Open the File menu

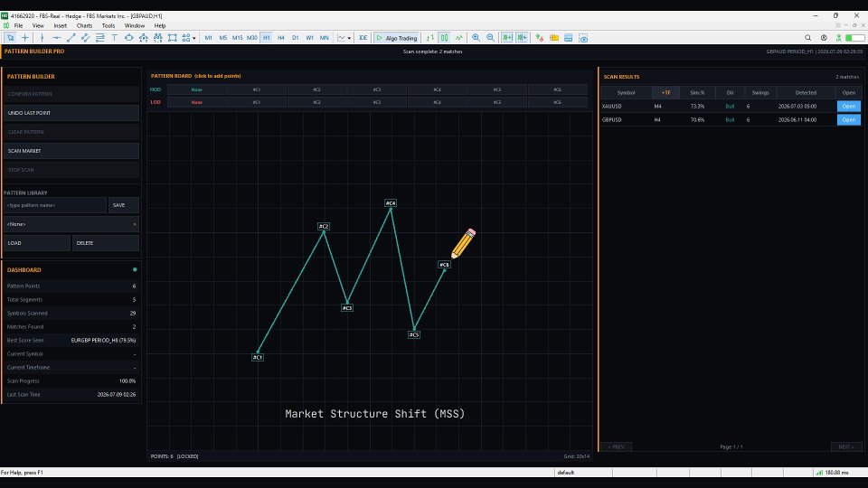point(18,25)
